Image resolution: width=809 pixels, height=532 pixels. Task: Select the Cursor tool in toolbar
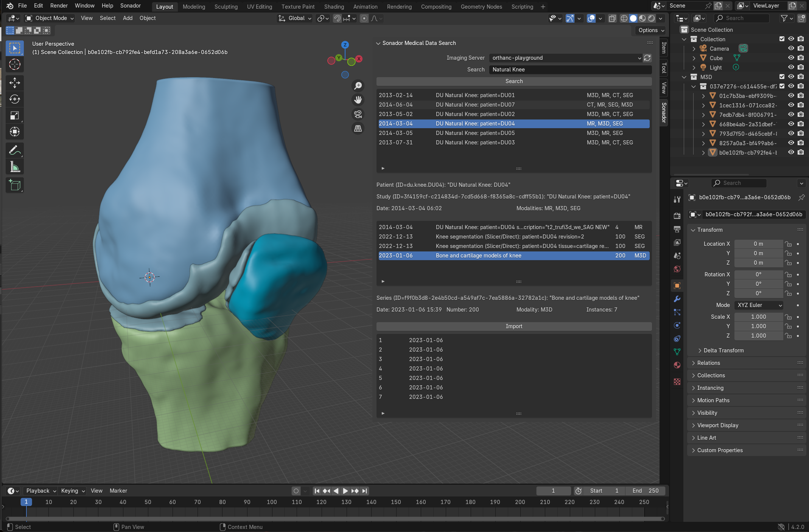tap(15, 65)
